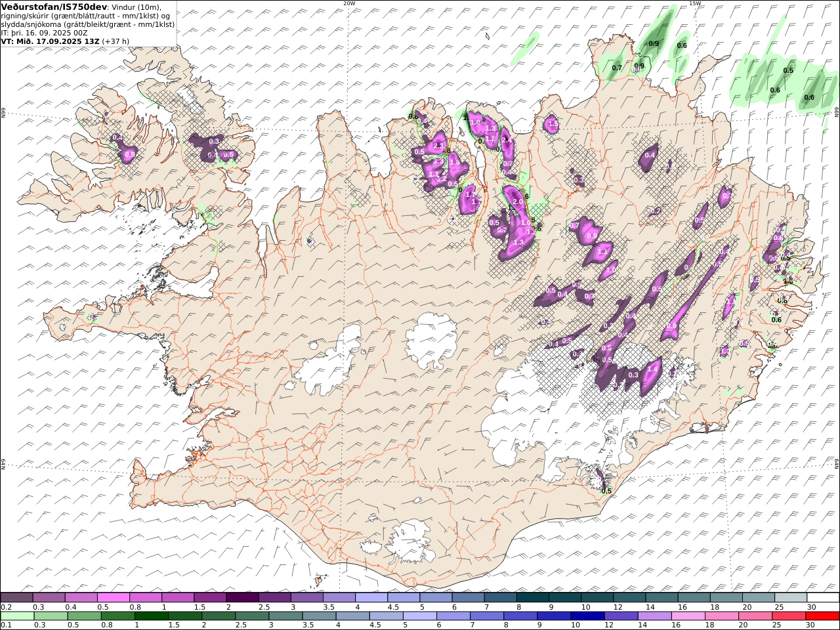The width and height of the screenshot is (840, 630).
Task: Click the white swatch above 30 in top legend row
Action: click(823, 598)
